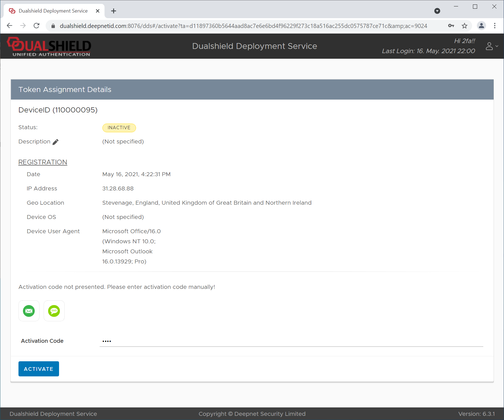Bookmark this page with star icon
This screenshot has height=420, width=504.
pyautogui.click(x=465, y=26)
